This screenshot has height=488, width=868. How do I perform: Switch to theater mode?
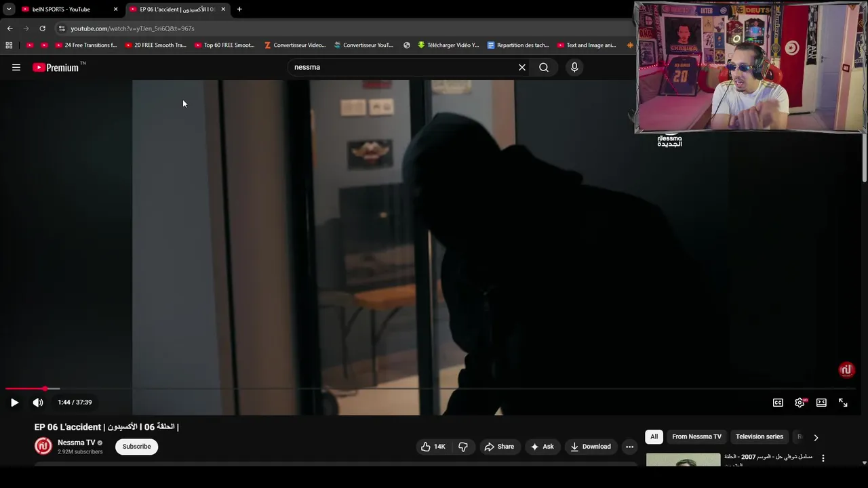[x=821, y=403]
